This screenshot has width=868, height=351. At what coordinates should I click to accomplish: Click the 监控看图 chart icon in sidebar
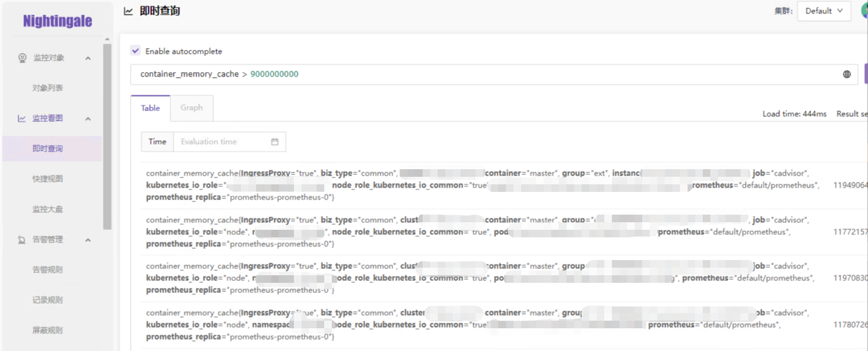tap(22, 119)
